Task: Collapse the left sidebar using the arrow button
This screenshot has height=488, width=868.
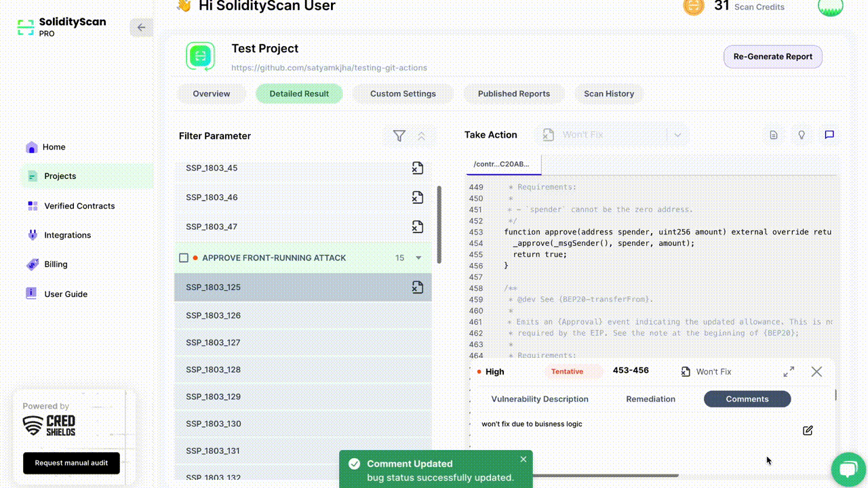Action: pyautogui.click(x=141, y=27)
